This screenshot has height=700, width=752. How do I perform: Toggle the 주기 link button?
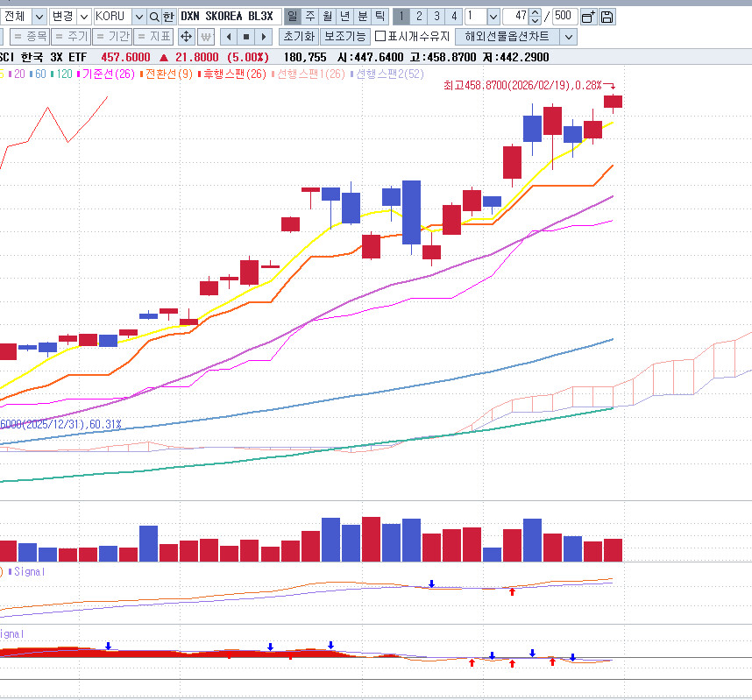tap(71, 37)
